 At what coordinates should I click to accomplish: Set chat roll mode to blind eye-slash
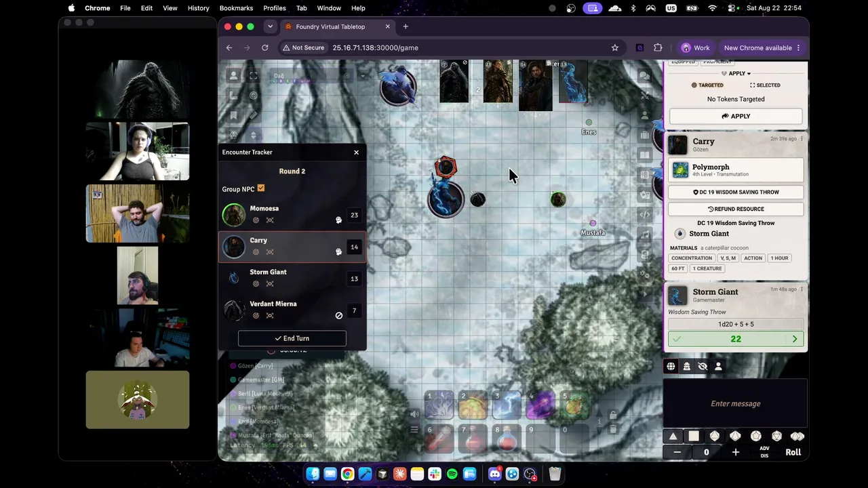click(703, 367)
